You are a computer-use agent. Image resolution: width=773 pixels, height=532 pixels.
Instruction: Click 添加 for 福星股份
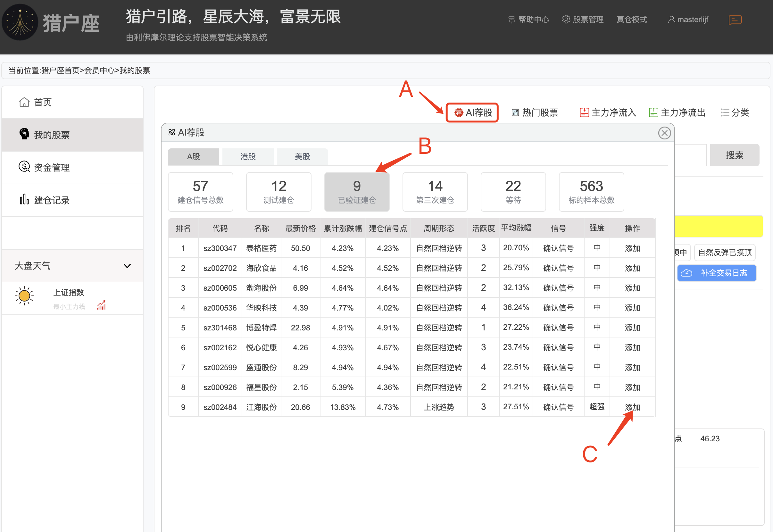tap(632, 387)
